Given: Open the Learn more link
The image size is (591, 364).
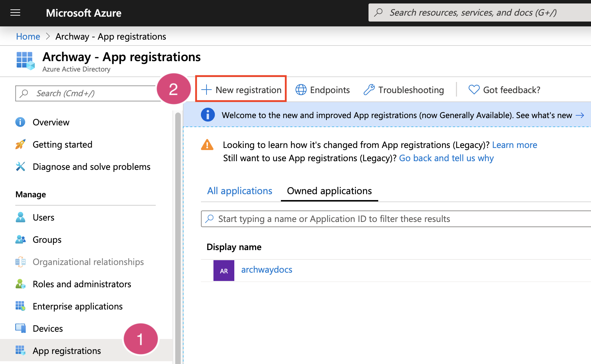Looking at the screenshot, I should point(514,145).
